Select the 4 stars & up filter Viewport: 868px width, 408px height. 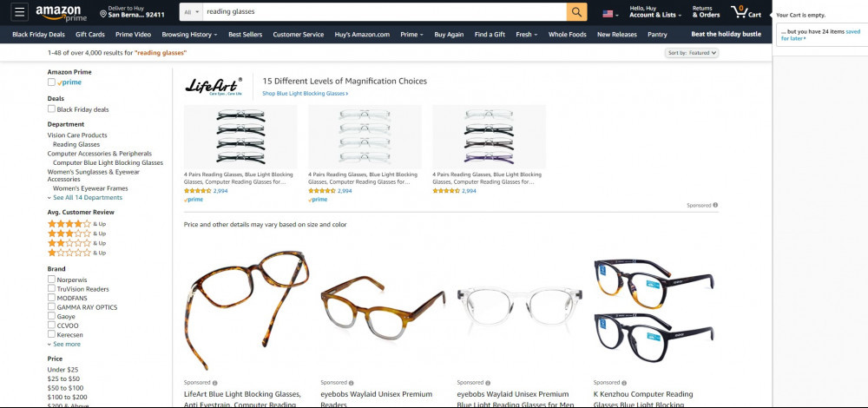[76, 224]
